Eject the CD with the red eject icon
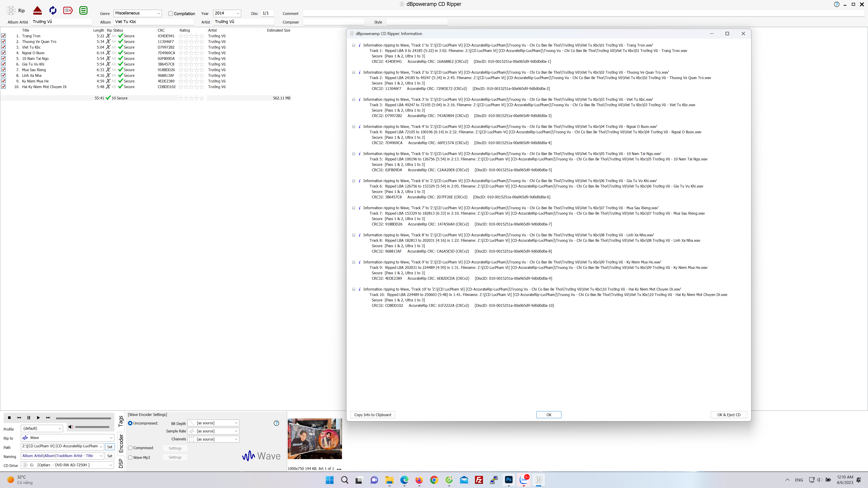This screenshot has height=488, width=868. (x=37, y=10)
